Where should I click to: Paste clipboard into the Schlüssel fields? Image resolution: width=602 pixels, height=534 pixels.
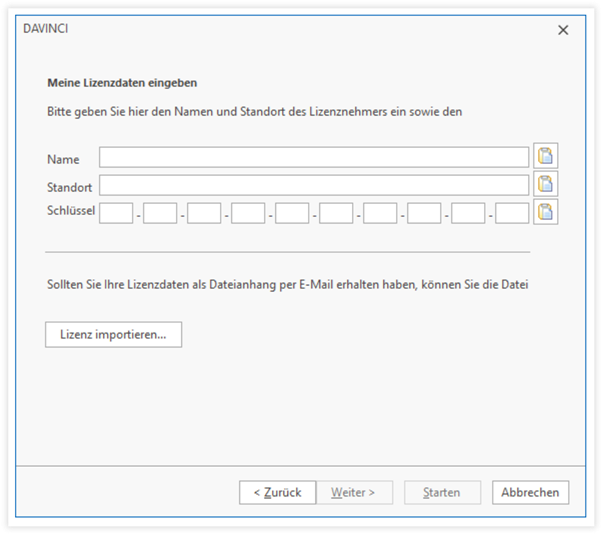click(x=546, y=212)
